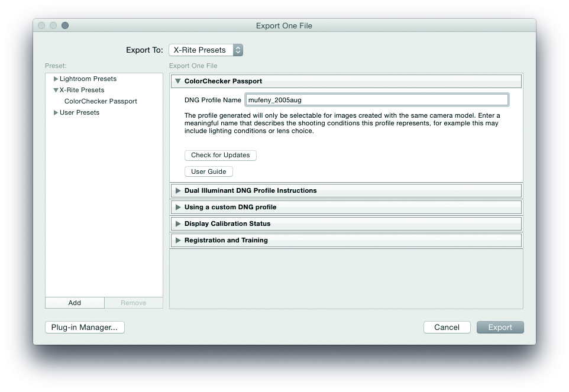Expand the Lightroom Presets folder
This screenshot has width=569, height=392.
[56, 79]
